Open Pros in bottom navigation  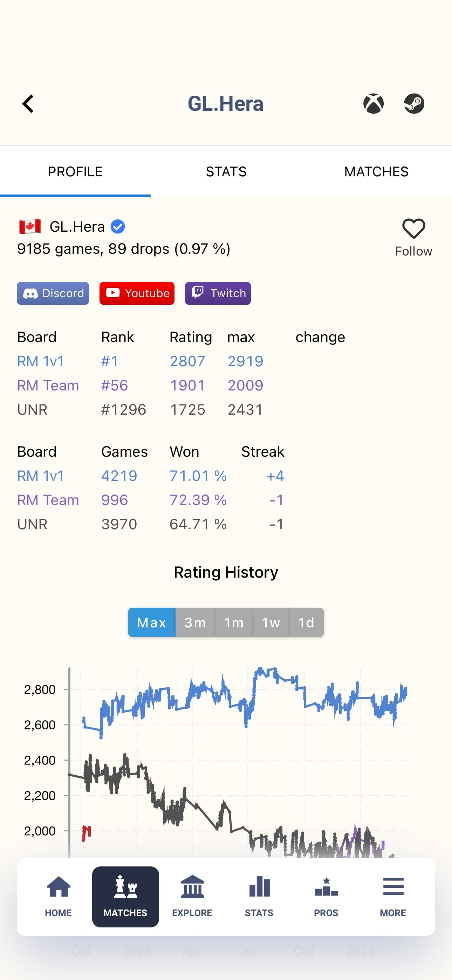click(x=326, y=896)
